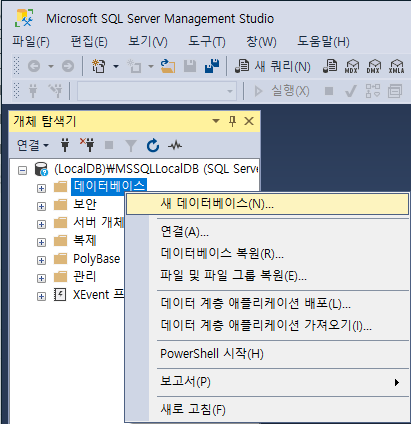Open the 보기(V) menu
This screenshot has width=411, height=424.
148,42
